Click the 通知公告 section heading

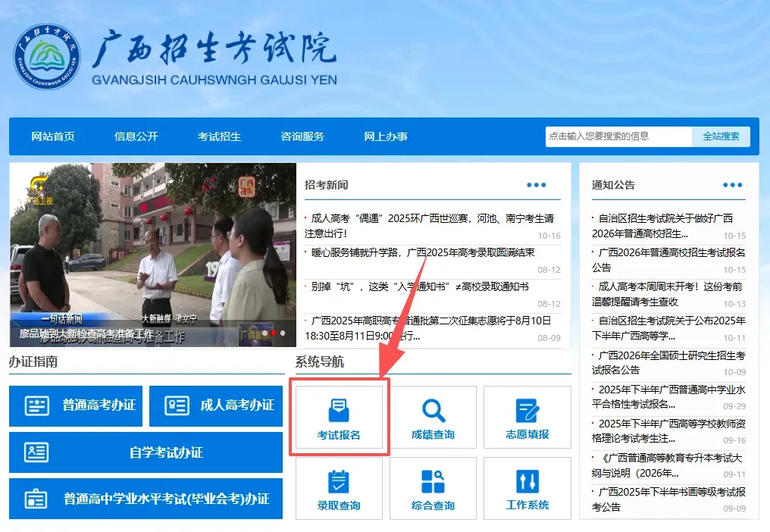tap(613, 185)
